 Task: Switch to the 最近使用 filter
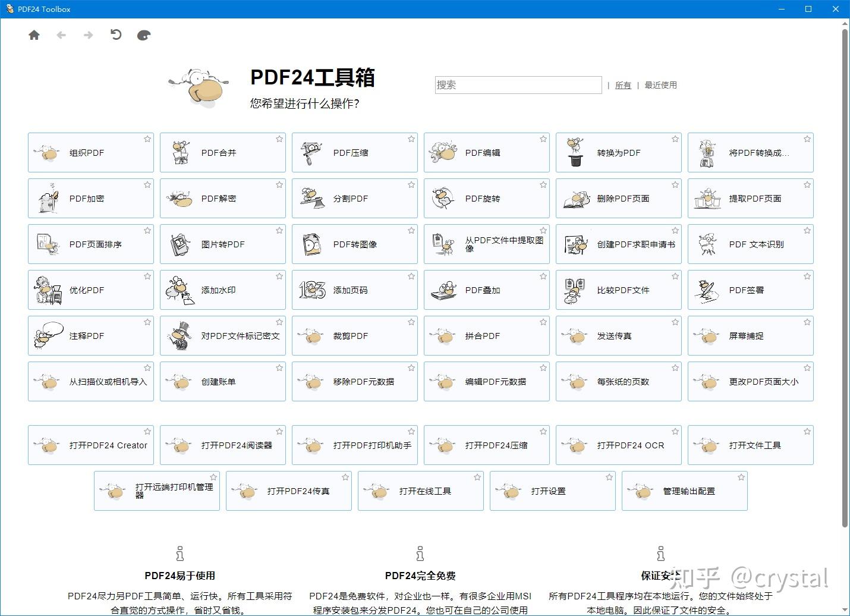(x=660, y=84)
